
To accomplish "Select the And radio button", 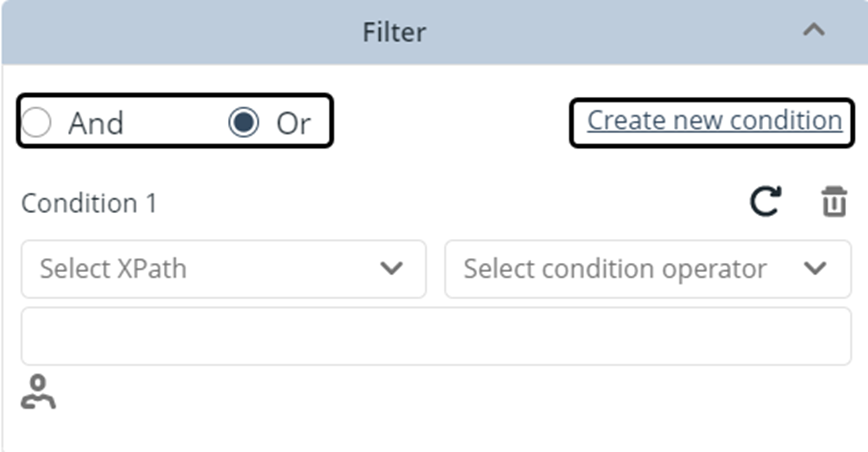I will [36, 122].
